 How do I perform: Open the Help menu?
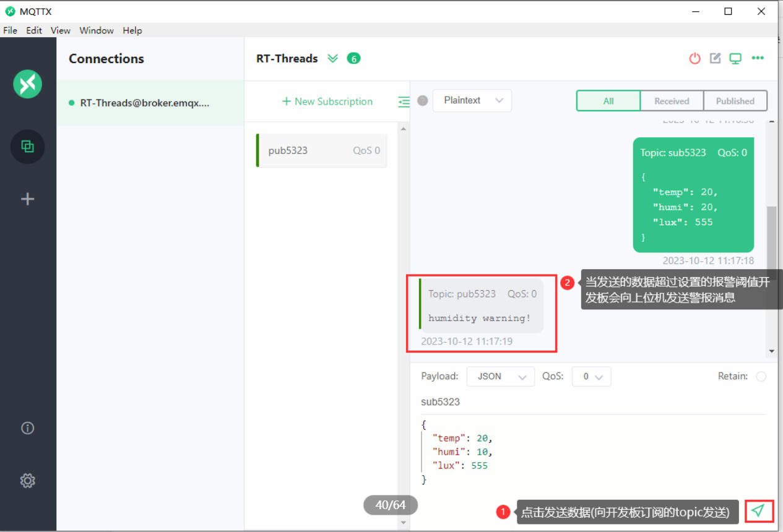pyautogui.click(x=132, y=30)
